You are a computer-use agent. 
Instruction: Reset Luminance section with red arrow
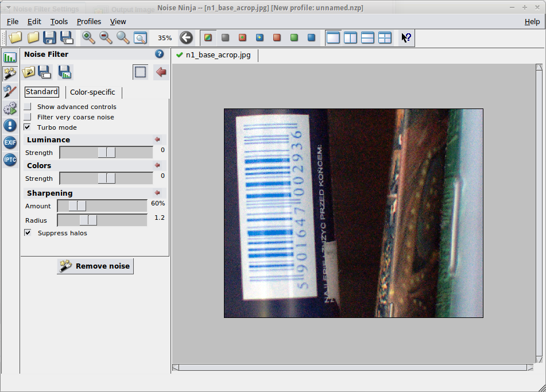[157, 139]
